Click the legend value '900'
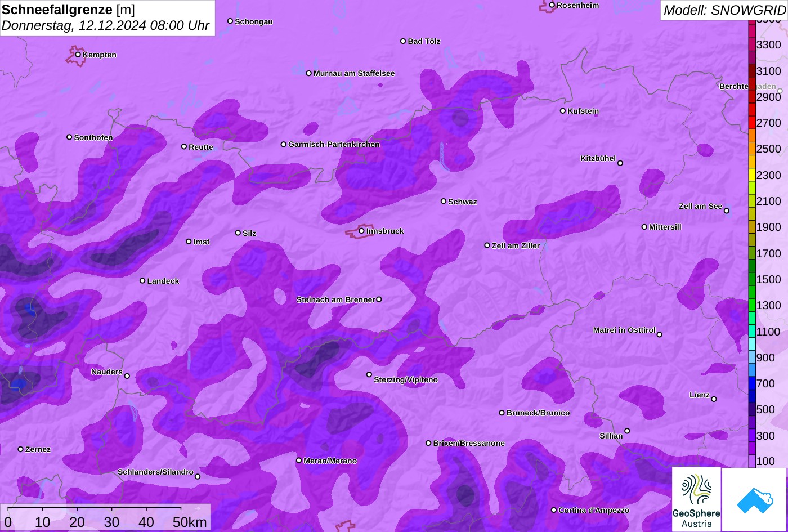Image resolution: width=788 pixels, height=532 pixels. (x=765, y=357)
